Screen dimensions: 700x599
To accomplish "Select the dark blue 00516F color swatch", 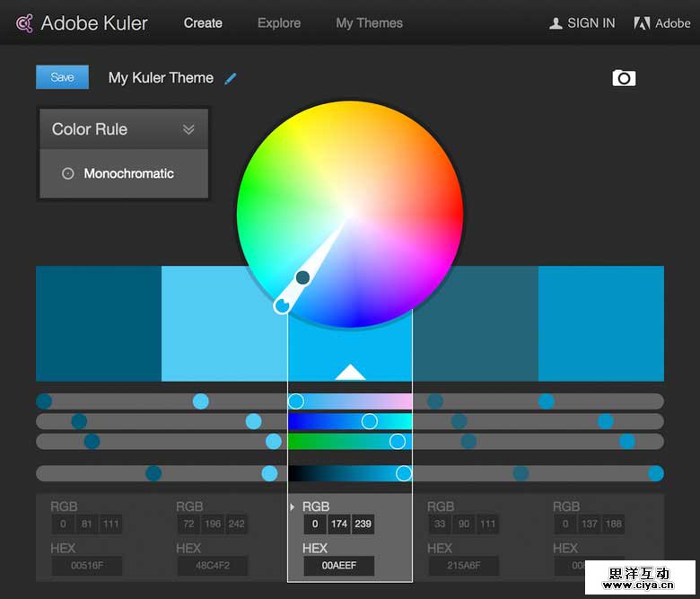I will [x=99, y=323].
